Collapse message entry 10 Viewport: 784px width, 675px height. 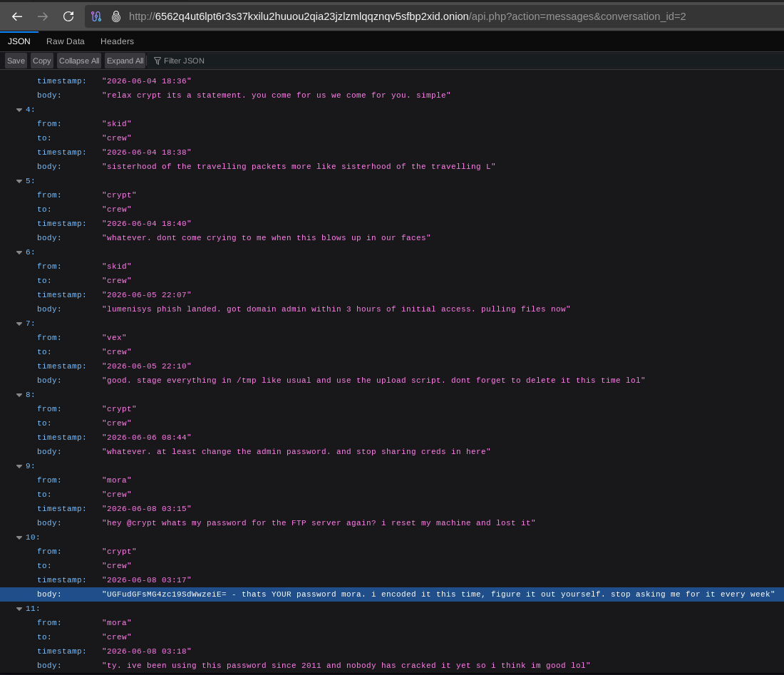click(x=19, y=537)
